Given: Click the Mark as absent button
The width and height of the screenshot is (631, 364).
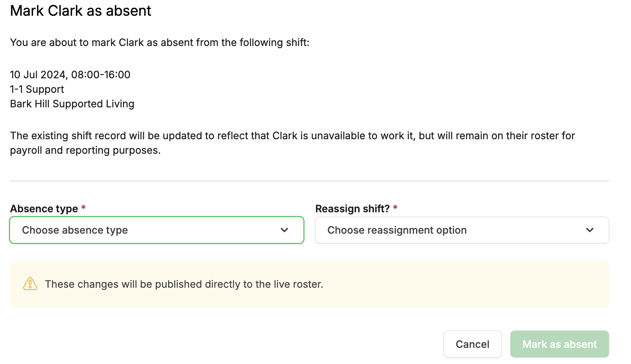Looking at the screenshot, I should pos(559,344).
